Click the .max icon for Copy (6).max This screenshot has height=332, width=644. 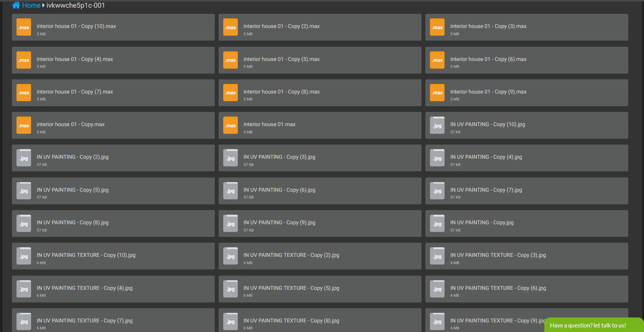[x=437, y=60]
